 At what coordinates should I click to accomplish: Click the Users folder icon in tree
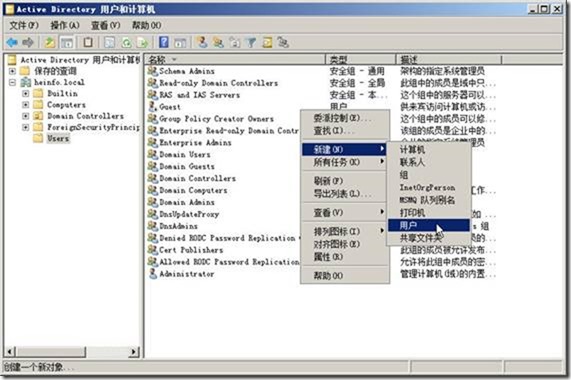(38, 138)
